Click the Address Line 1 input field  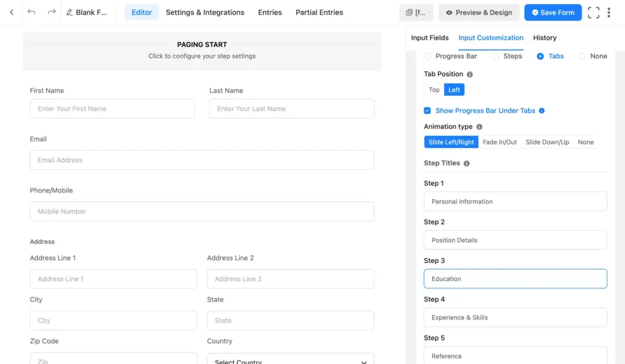(x=113, y=279)
